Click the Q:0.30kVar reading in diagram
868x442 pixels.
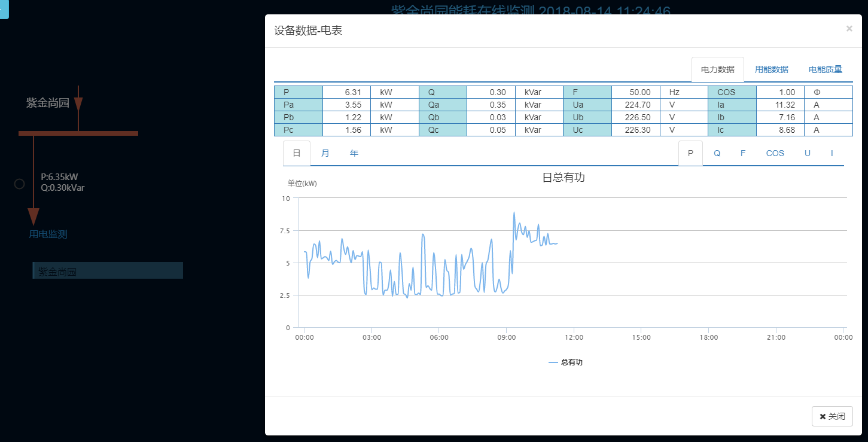point(63,187)
